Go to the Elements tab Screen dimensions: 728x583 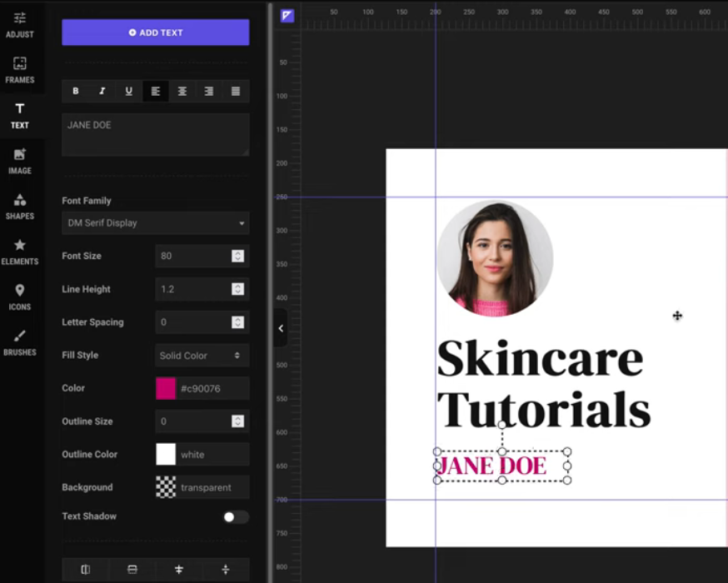pos(20,252)
